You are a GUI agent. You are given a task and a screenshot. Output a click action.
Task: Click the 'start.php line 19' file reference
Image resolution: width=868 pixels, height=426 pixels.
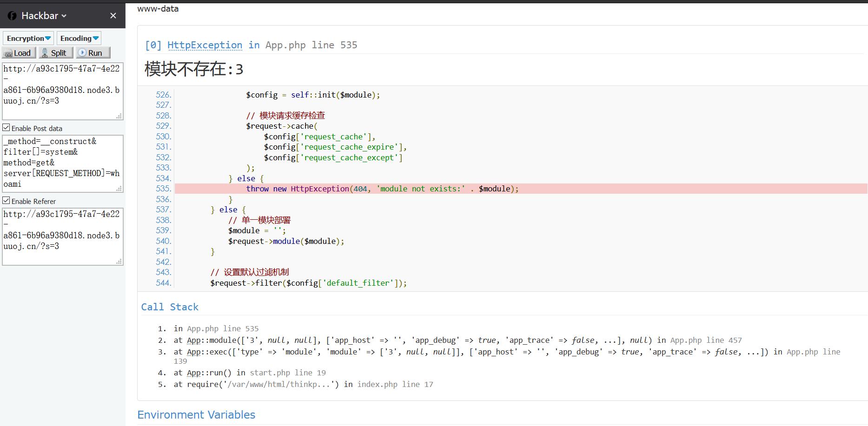click(288, 373)
